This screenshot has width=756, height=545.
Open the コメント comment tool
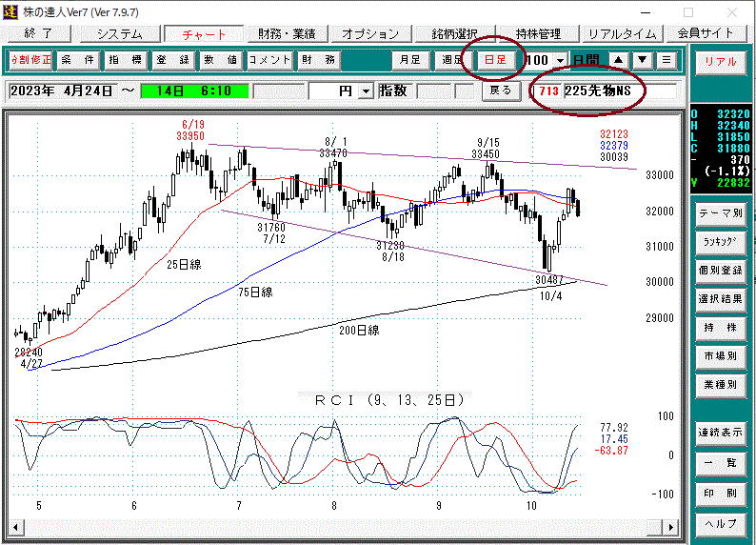pyautogui.click(x=269, y=59)
